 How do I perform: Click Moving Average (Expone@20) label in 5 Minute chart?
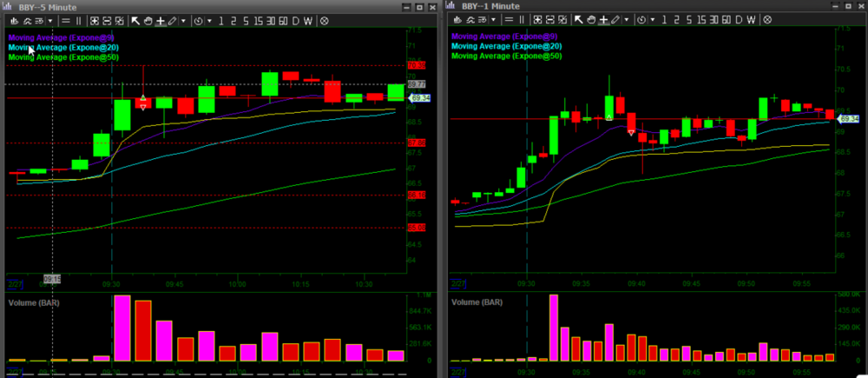click(62, 47)
